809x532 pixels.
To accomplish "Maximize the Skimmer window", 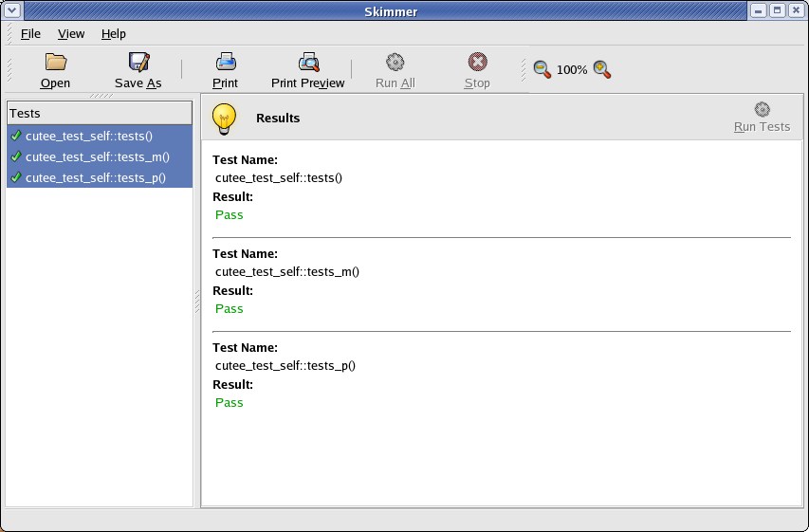I will (777, 10).
